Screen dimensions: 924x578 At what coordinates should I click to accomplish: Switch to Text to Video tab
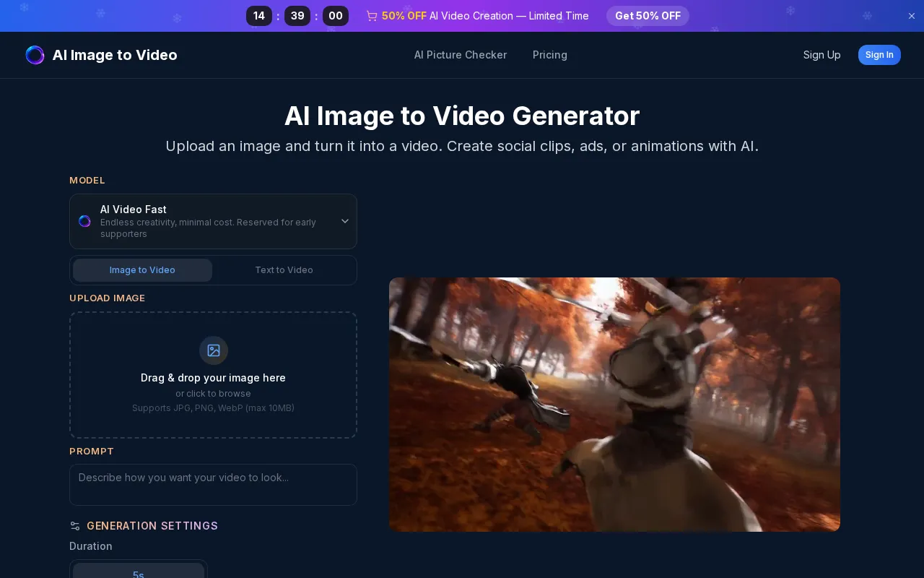point(284,270)
